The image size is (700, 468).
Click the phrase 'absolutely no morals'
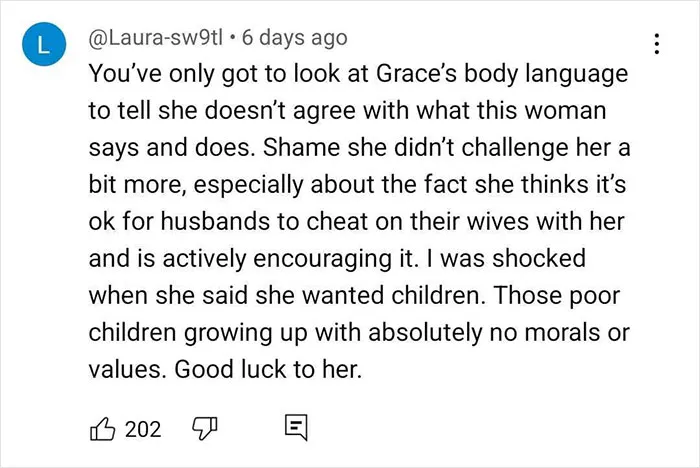pos(484,332)
